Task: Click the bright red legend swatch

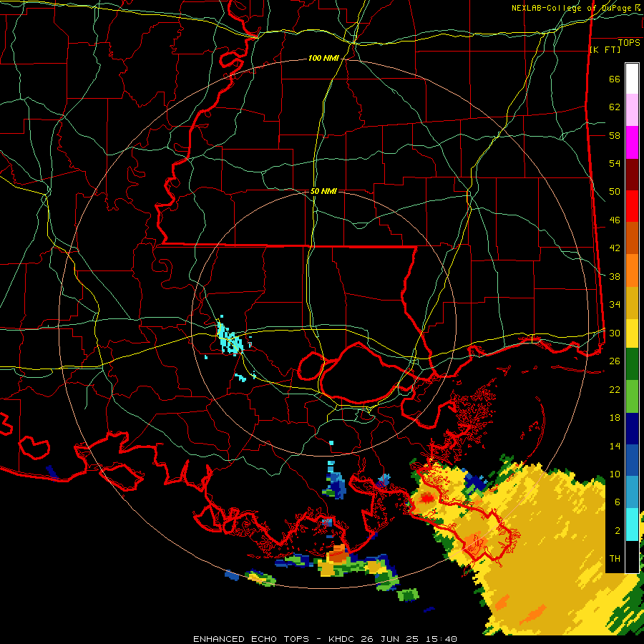Action: 632,206
